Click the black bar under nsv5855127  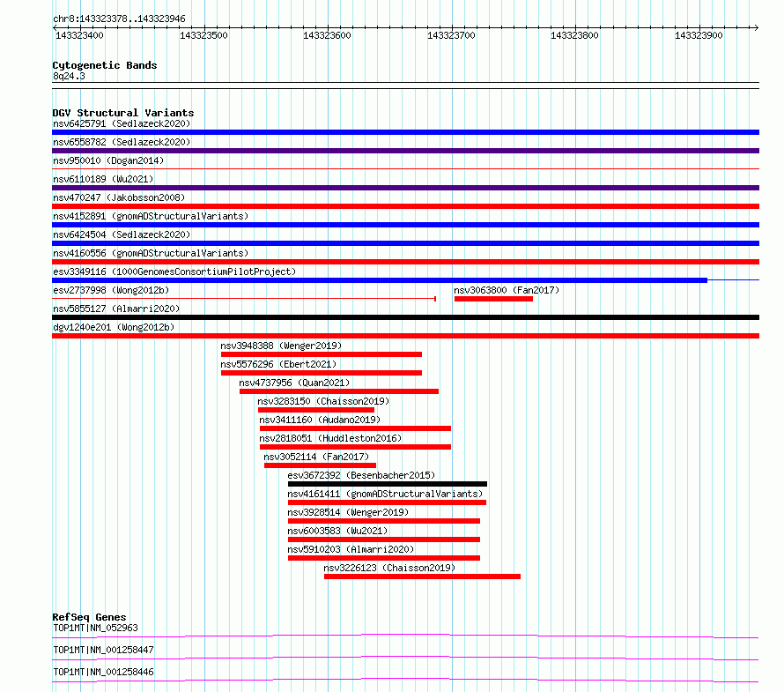(x=405, y=317)
